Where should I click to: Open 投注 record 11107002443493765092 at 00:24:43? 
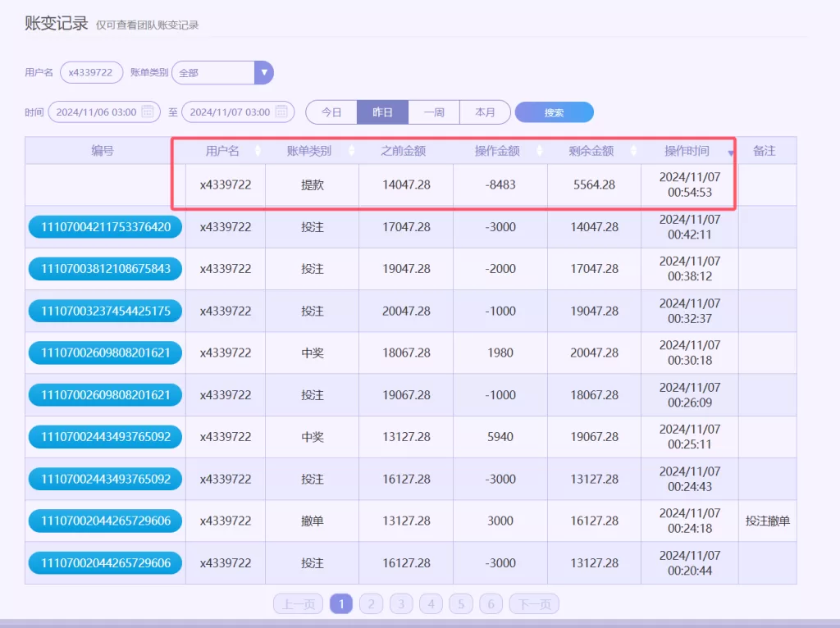[x=105, y=479]
